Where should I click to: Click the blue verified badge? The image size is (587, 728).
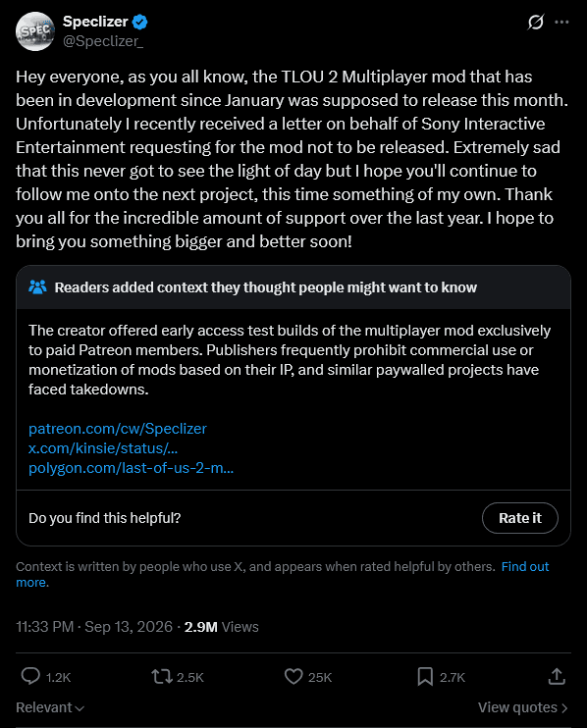(139, 22)
